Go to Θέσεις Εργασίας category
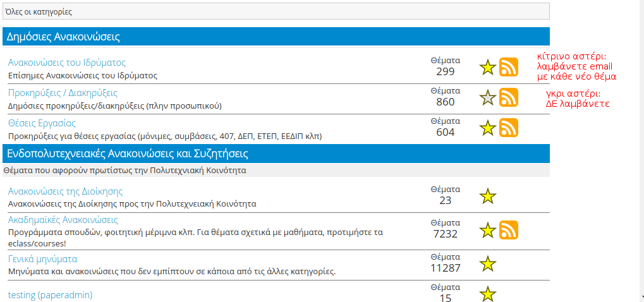Viewport: 644px width, 302px height. pyautogui.click(x=42, y=123)
